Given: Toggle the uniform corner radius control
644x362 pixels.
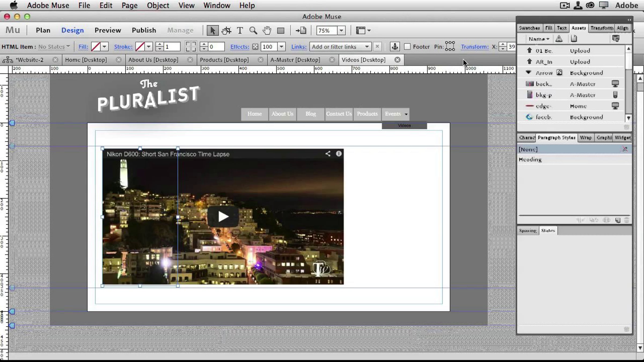Looking at the screenshot, I should [x=191, y=46].
